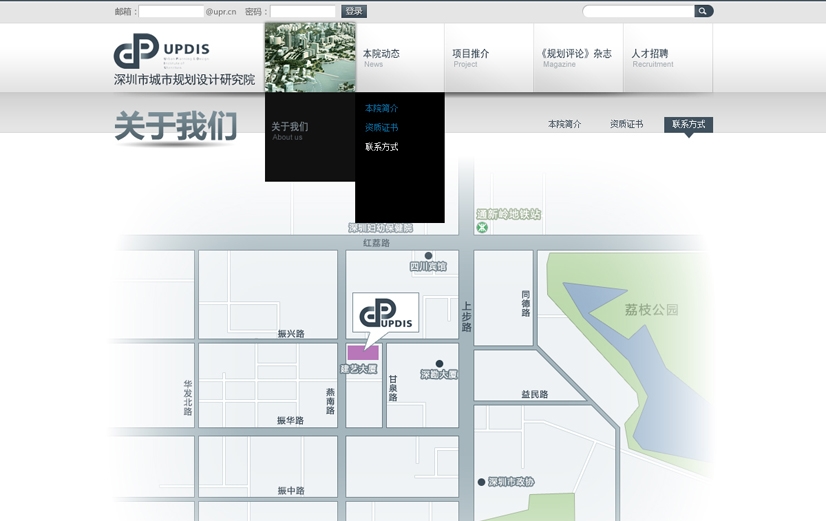
Task: Open the 本院动态 News menu
Action: (x=381, y=57)
